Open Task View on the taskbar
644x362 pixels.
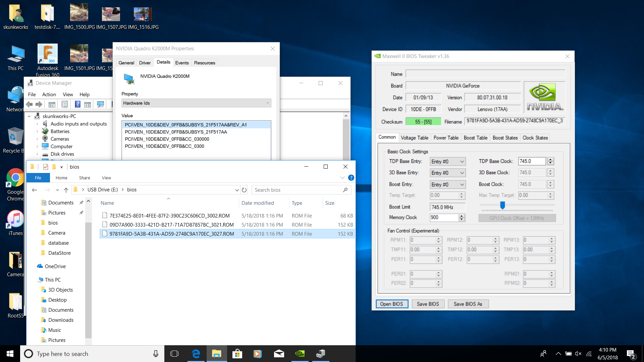tap(174, 354)
